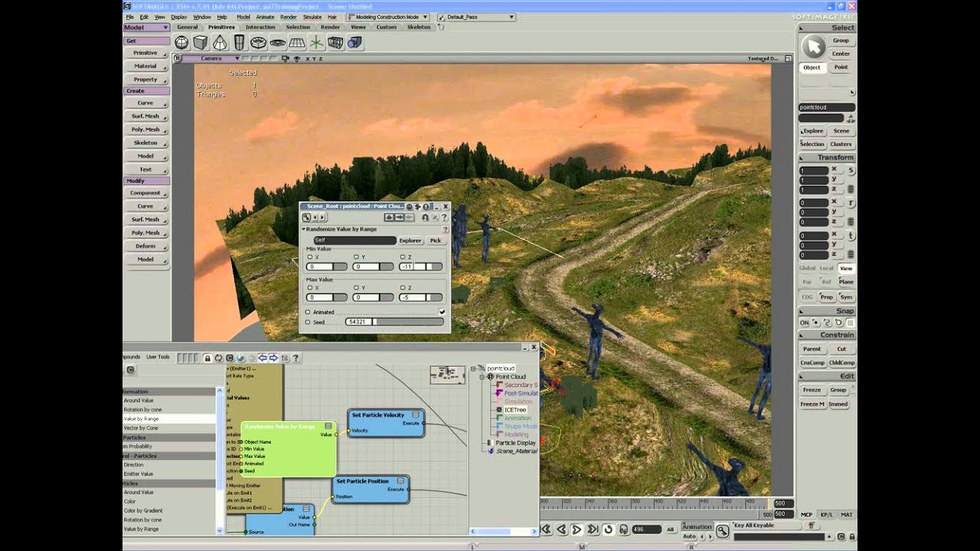Click the refresh icon in the ICE Tree toolbar
The width and height of the screenshot is (980, 551).
218,357
